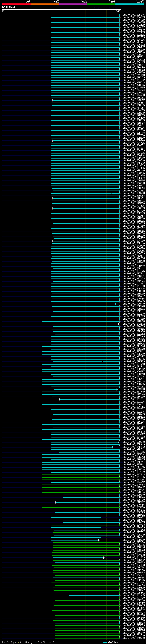Open hit UniRef100_Q9FUK4
146x644 pixels.
pos(134,15)
